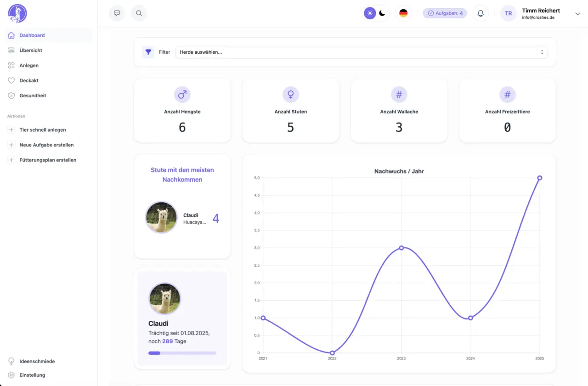Screen dimensions: 588x386
Task: Select the Stuten female symbol icon
Action: click(x=290, y=94)
